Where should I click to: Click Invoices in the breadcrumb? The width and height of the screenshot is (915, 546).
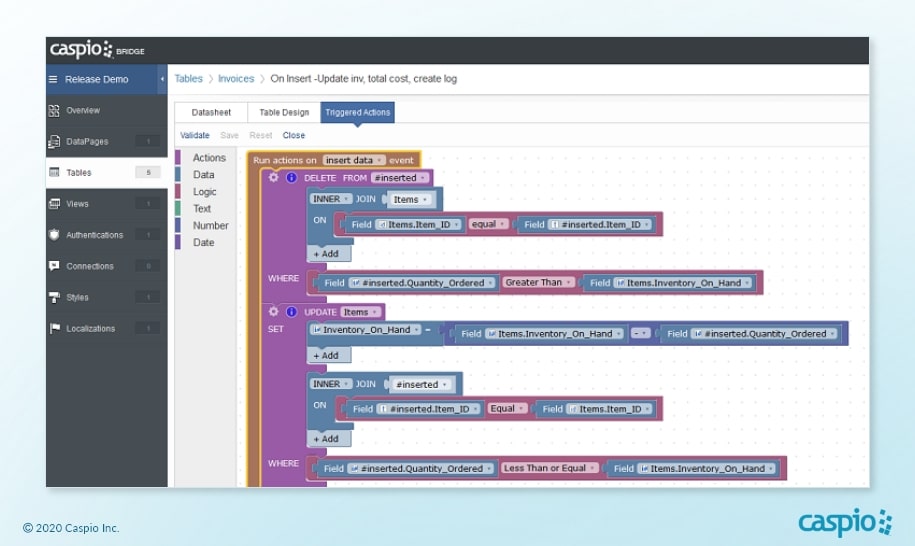click(x=236, y=79)
